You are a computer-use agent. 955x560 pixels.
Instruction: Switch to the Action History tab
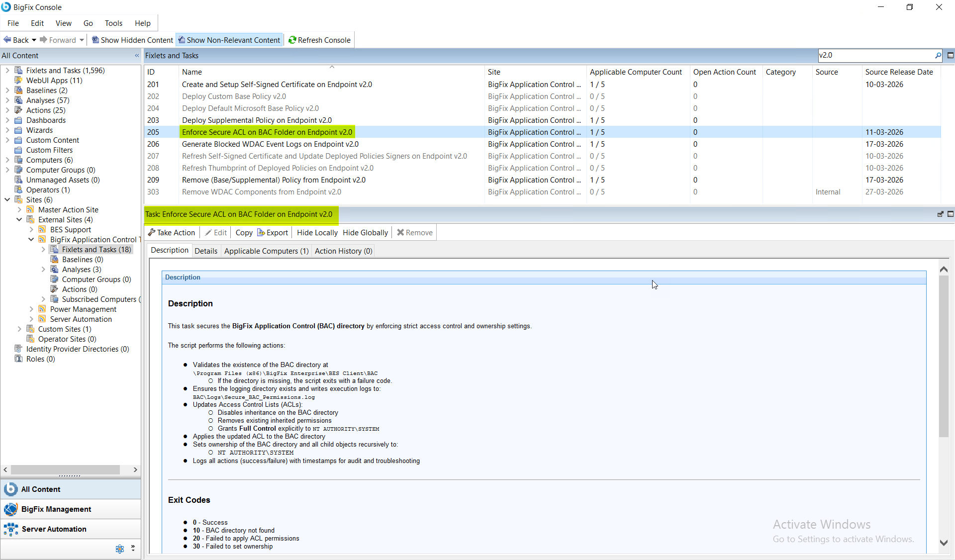(343, 251)
